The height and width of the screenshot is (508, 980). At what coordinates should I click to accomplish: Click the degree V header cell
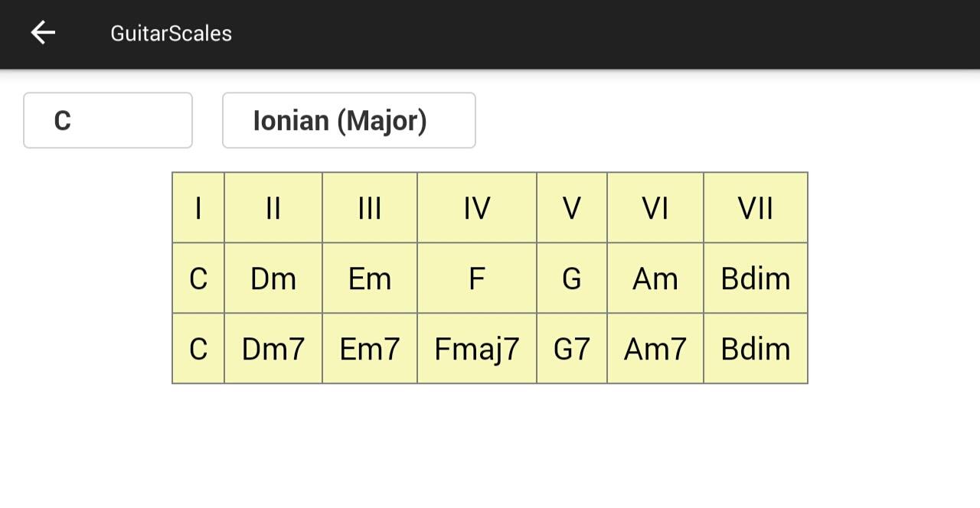(572, 208)
